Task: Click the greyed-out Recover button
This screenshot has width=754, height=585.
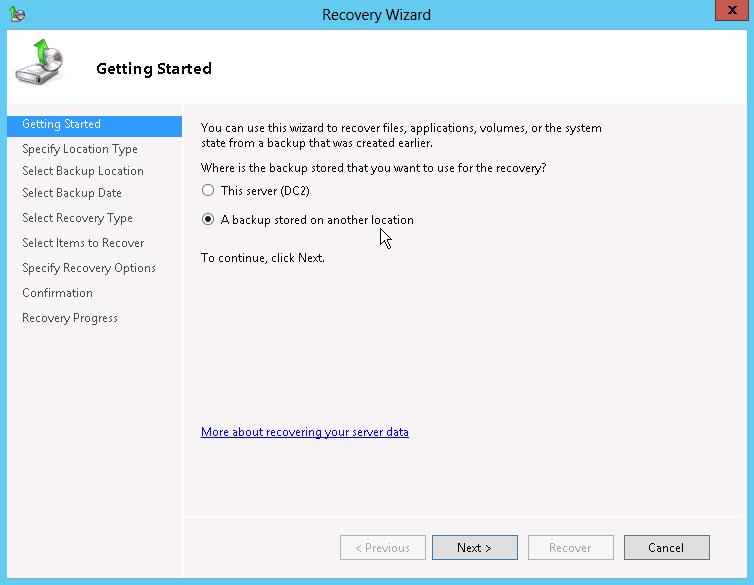Action: [x=570, y=548]
